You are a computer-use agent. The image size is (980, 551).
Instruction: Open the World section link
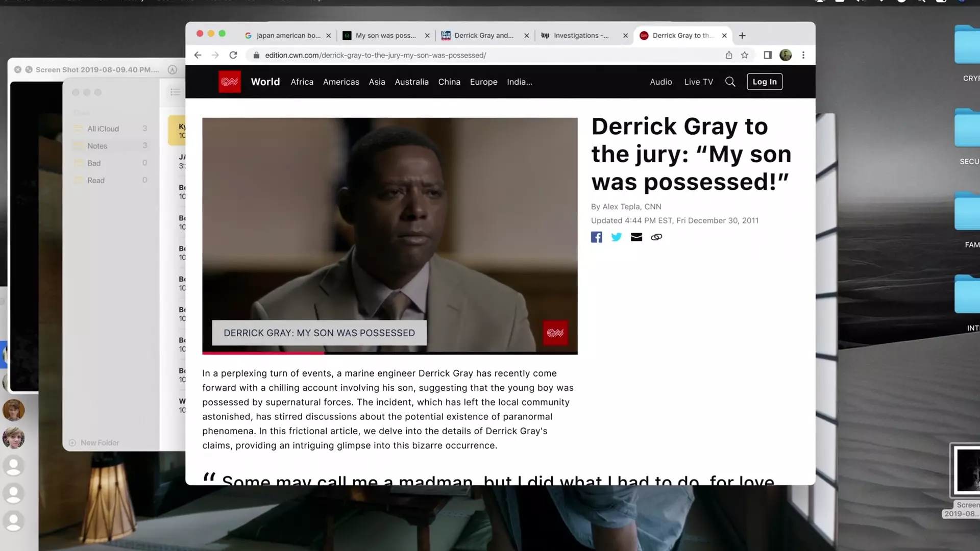tap(265, 82)
